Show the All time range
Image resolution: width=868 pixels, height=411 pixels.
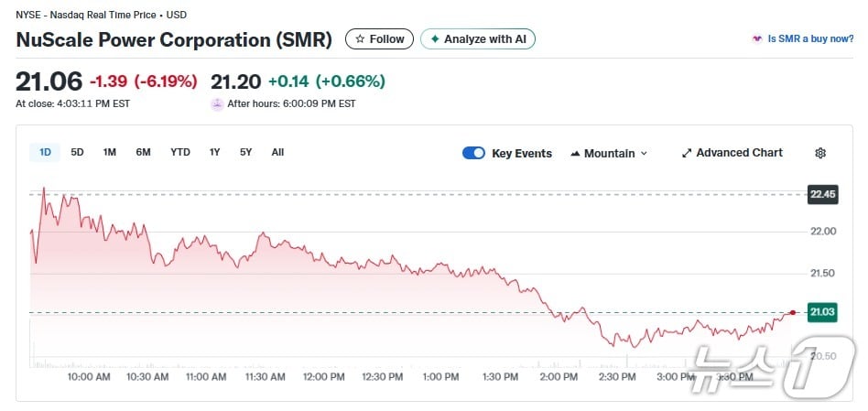[277, 152]
